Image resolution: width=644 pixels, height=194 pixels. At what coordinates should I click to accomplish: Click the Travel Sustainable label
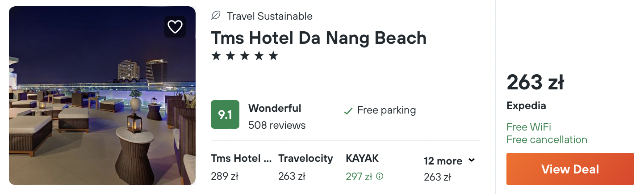pyautogui.click(x=269, y=17)
